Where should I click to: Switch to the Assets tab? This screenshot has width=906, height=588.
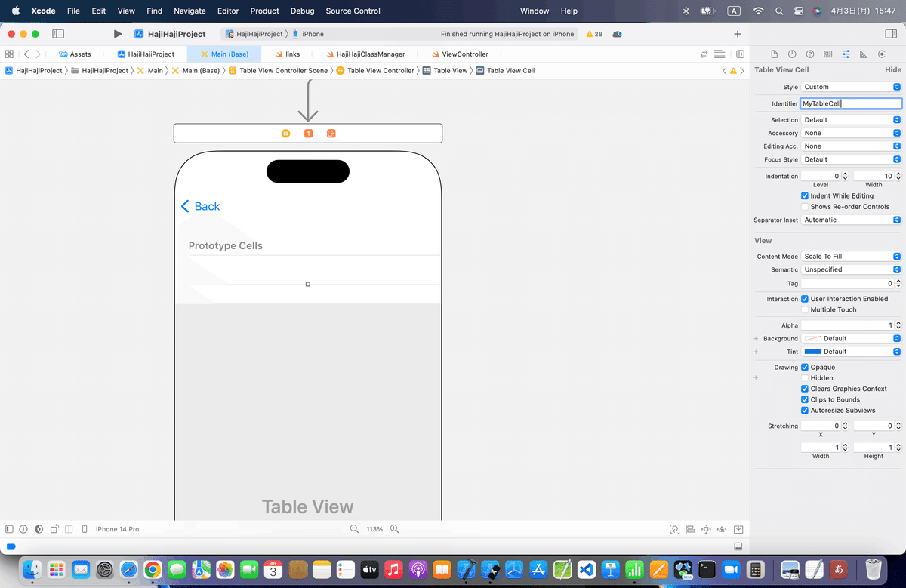click(75, 54)
